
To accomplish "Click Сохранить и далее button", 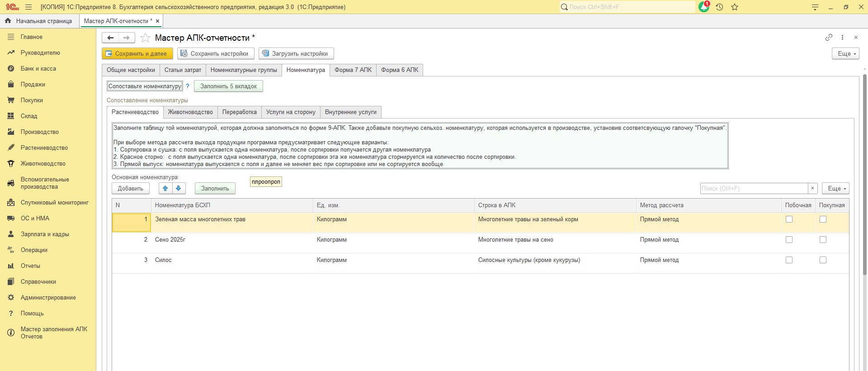I will point(137,53).
